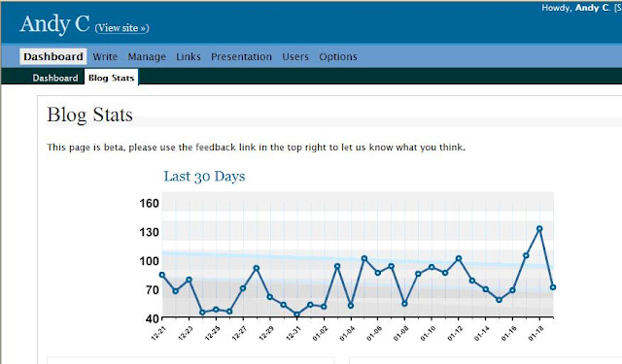Select the peak data point on 01-18

539,228
